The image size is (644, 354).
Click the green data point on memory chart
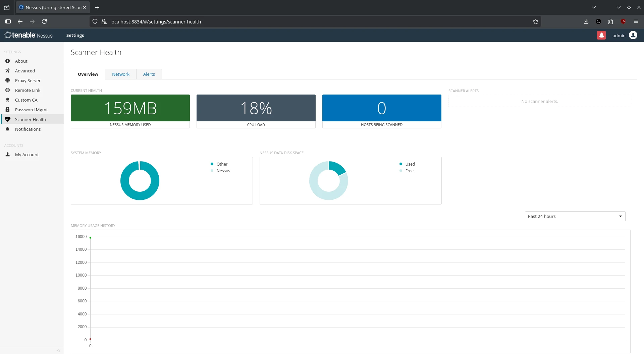tap(90, 238)
